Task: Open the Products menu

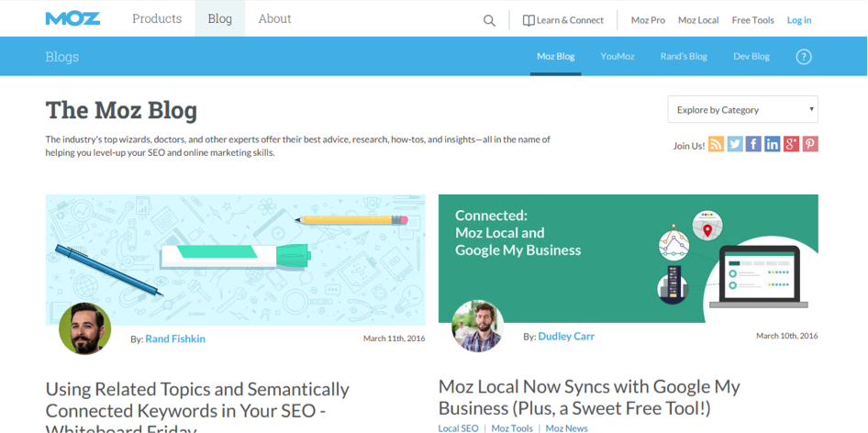Action: (157, 19)
